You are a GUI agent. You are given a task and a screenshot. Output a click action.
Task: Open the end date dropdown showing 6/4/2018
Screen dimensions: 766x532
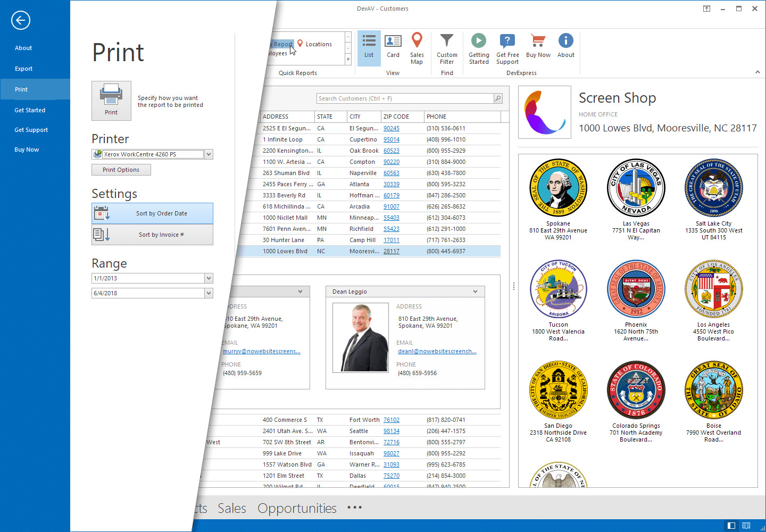tap(209, 293)
